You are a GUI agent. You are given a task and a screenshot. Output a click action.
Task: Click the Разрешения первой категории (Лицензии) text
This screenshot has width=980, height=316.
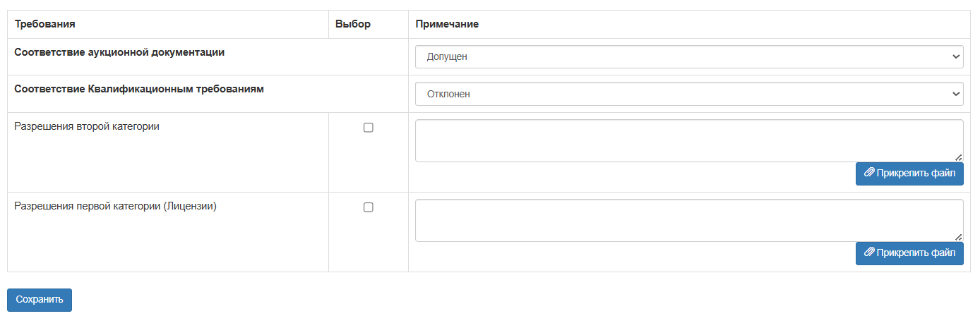tap(116, 206)
